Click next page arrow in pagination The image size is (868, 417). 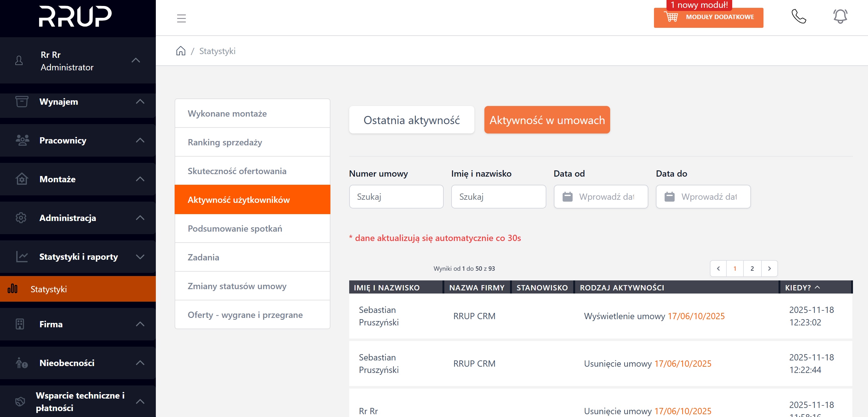[x=769, y=268]
